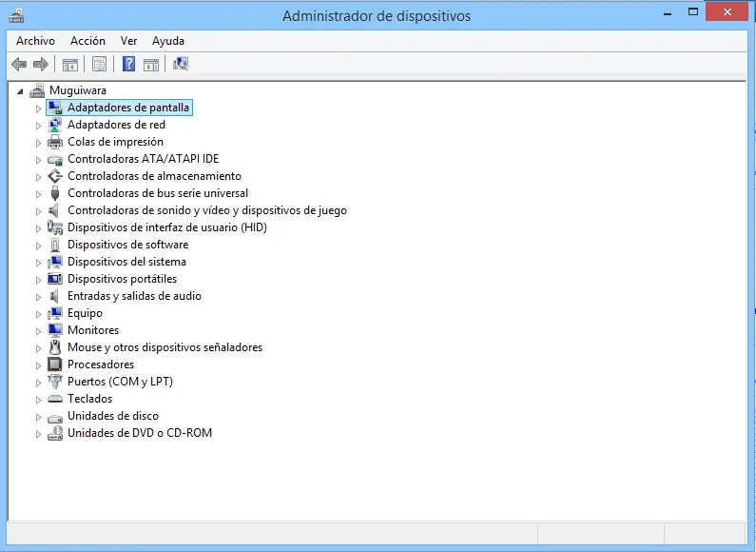Viewport: 756px width, 552px height.
Task: Expand the Colas de impresión arrow
Action: pyautogui.click(x=38, y=143)
